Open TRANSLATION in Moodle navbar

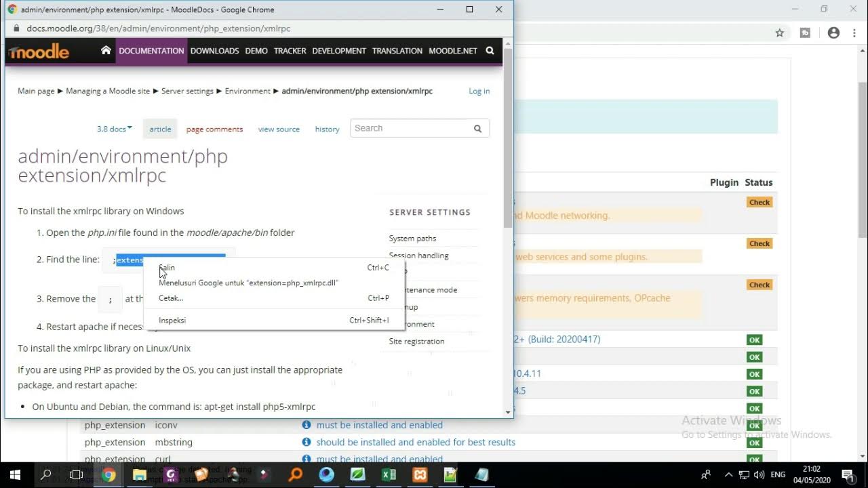397,51
